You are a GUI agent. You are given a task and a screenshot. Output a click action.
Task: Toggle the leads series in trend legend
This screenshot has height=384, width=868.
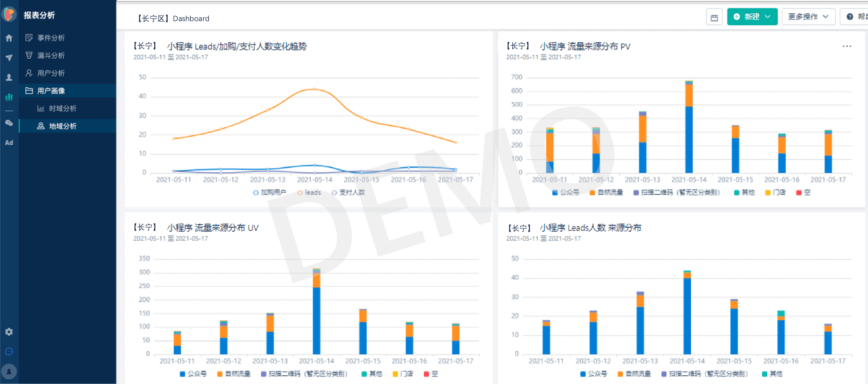[x=309, y=192]
